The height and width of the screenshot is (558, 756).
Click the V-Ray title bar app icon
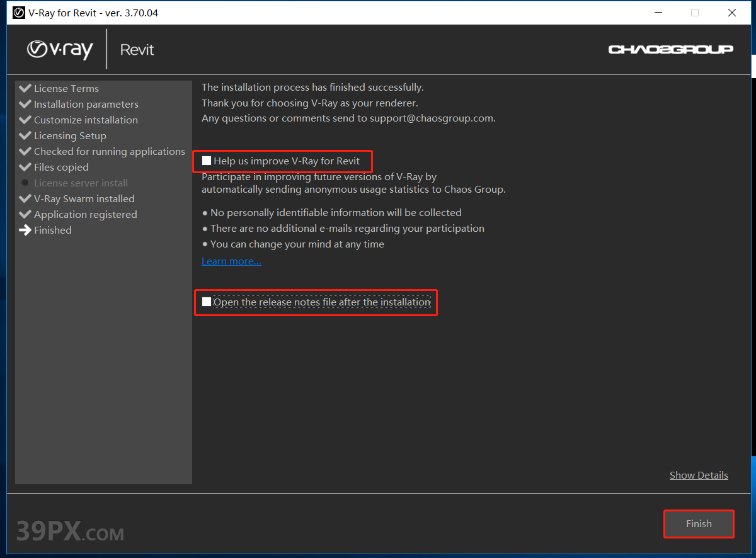[19, 13]
